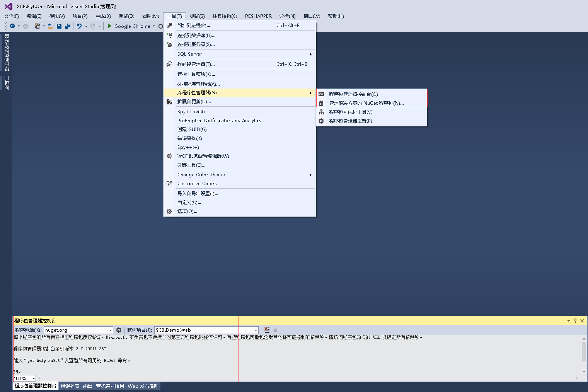Open the 工具箱 side tab
Image resolution: width=588 pixels, height=392 pixels.
pyautogui.click(x=6, y=82)
